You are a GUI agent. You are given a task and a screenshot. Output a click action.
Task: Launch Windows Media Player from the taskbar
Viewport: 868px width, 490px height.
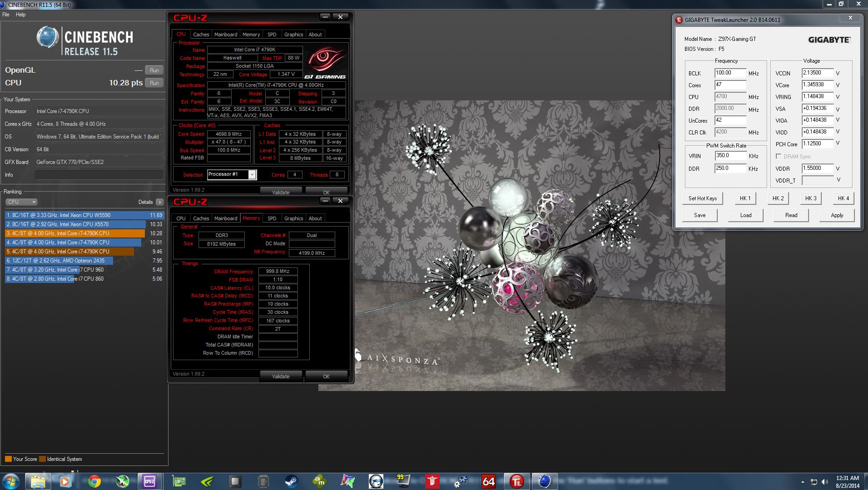(x=65, y=481)
